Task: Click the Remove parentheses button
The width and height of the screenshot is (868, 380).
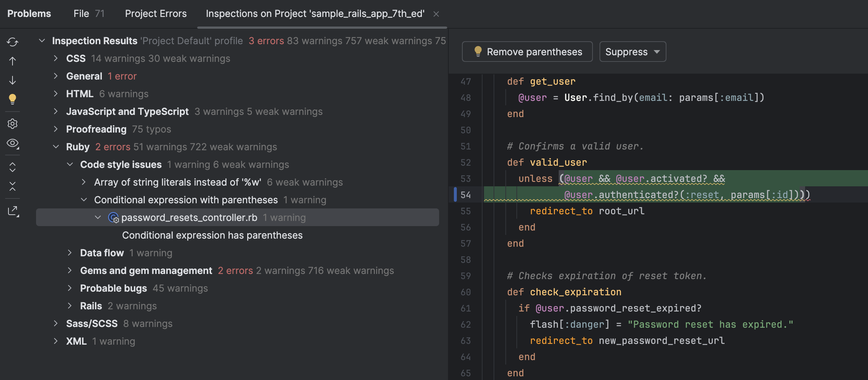Action: pos(527,52)
